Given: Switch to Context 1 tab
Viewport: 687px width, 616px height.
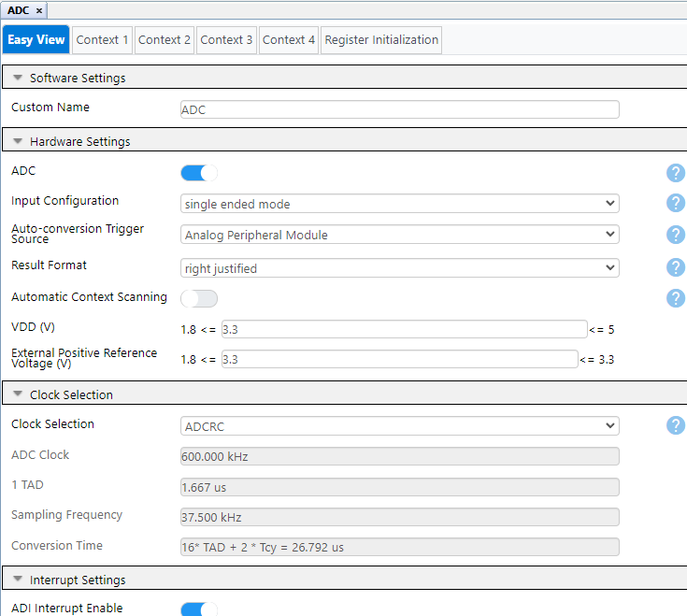Looking at the screenshot, I should [x=102, y=40].
